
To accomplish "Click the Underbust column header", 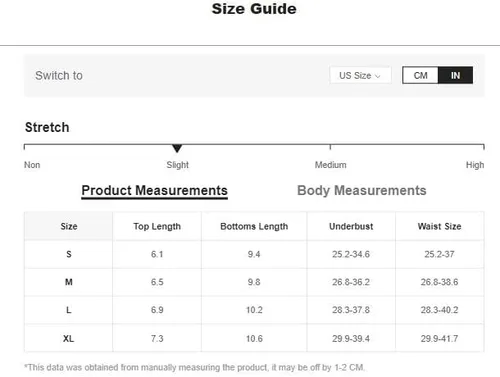I will point(351,226).
